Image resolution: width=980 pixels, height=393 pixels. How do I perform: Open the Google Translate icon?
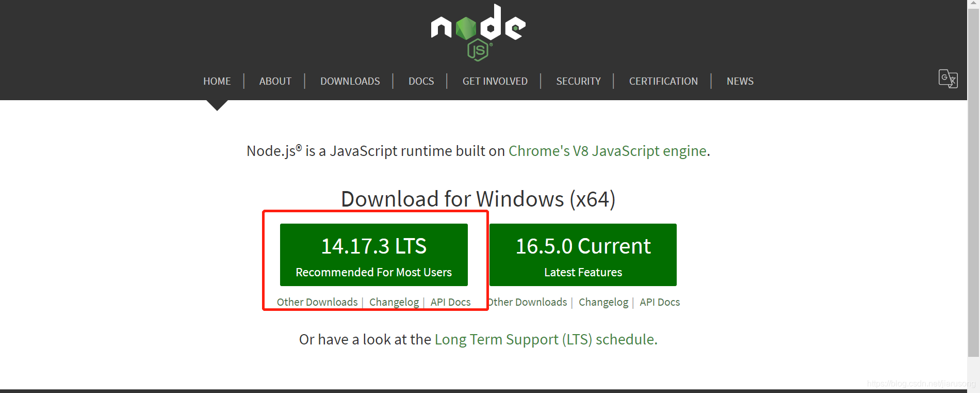948,79
